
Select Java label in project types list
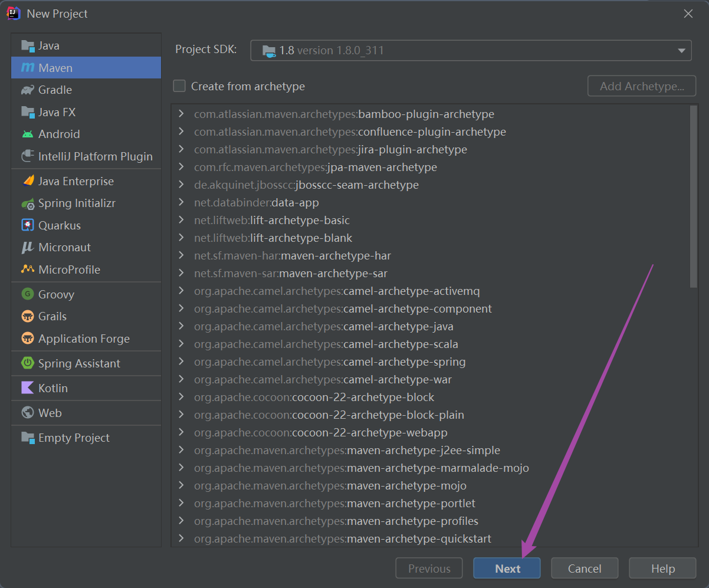coord(49,45)
